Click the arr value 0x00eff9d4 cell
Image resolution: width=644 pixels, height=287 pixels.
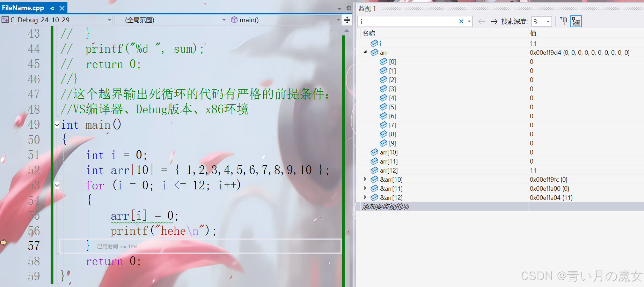[x=579, y=52]
